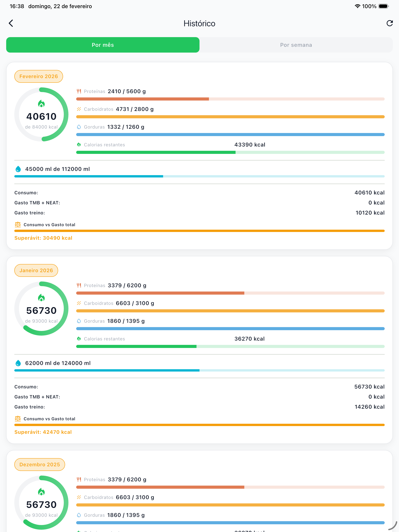Click Consumo vs Gasto bar in Fevereiro 2026
399x532 pixels.
[199, 231]
